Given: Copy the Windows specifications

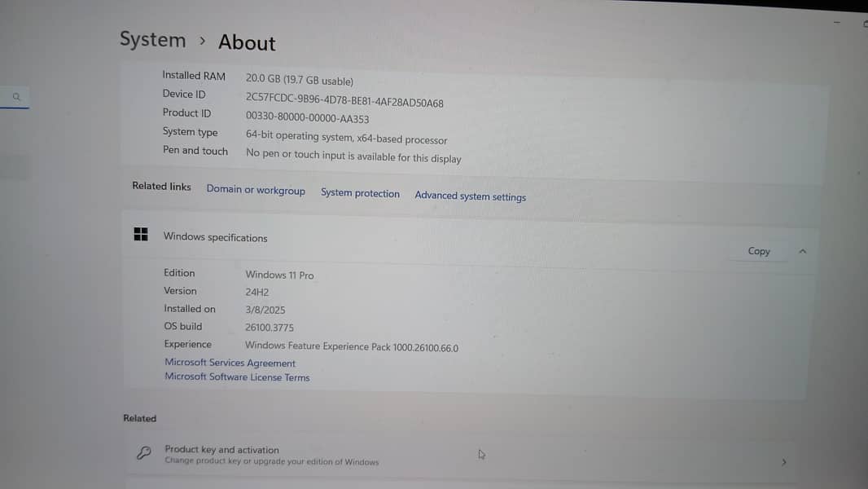Looking at the screenshot, I should point(759,251).
